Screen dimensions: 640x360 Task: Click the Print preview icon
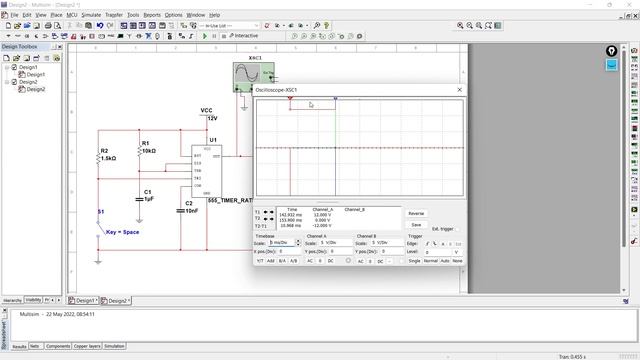click(x=58, y=25)
